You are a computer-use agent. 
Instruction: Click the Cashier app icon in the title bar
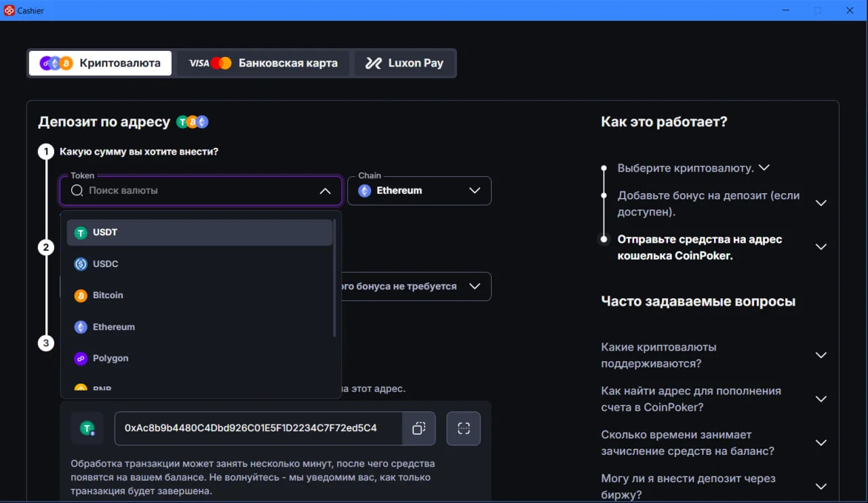(9, 11)
